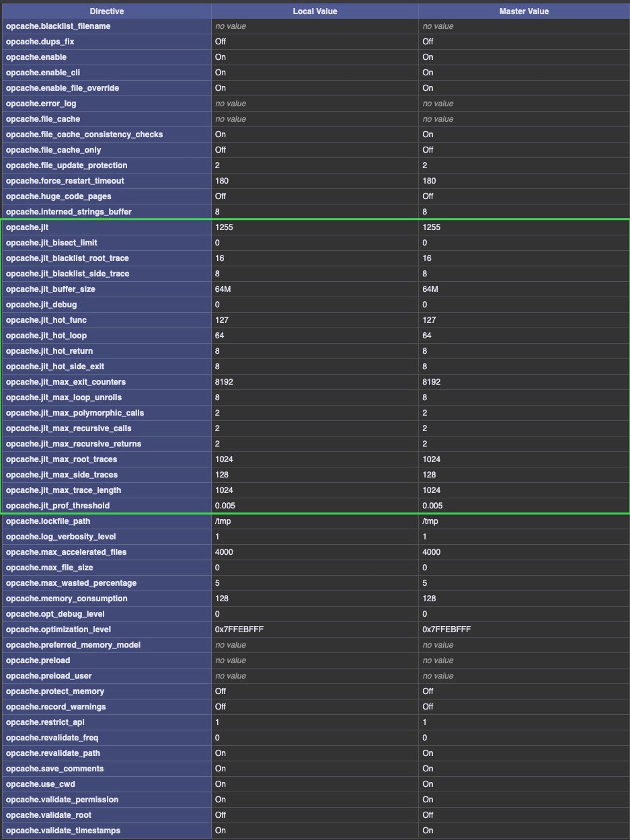630x840 pixels.
Task: Select the opcache.validate_timestamps directive name
Action: click(x=63, y=831)
